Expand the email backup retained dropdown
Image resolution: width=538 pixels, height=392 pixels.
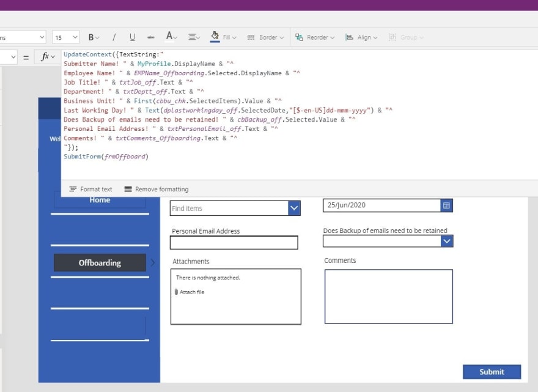(x=446, y=242)
